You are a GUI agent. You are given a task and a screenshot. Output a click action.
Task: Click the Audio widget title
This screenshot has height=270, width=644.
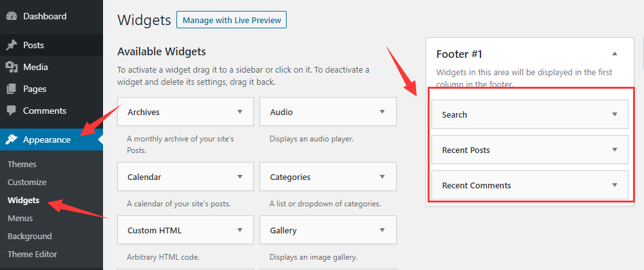281,112
